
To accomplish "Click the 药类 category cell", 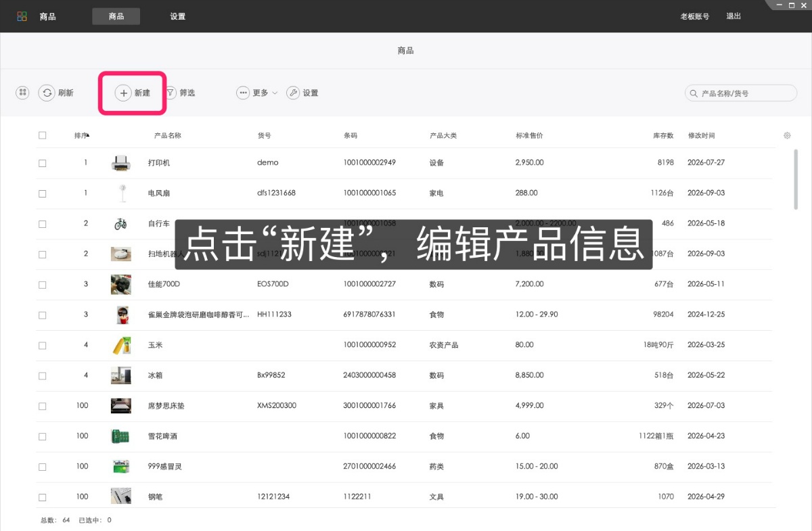I will point(436,467).
